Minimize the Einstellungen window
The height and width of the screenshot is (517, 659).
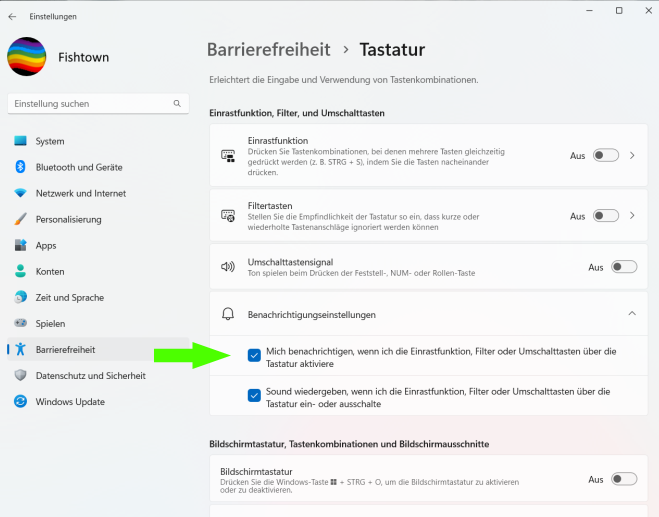coord(590,11)
